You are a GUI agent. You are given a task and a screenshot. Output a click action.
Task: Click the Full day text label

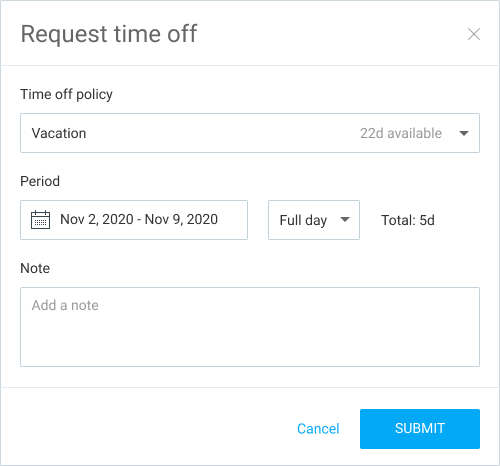(303, 220)
